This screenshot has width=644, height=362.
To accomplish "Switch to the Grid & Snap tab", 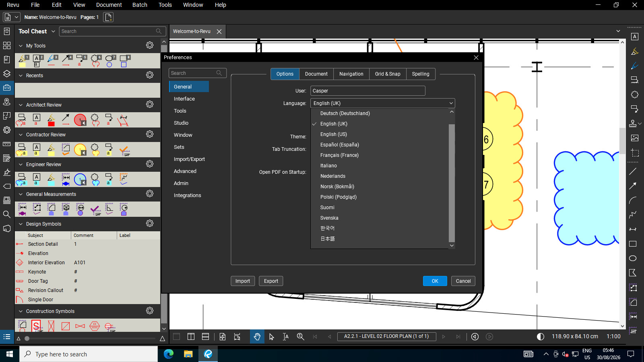I will pyautogui.click(x=388, y=74).
